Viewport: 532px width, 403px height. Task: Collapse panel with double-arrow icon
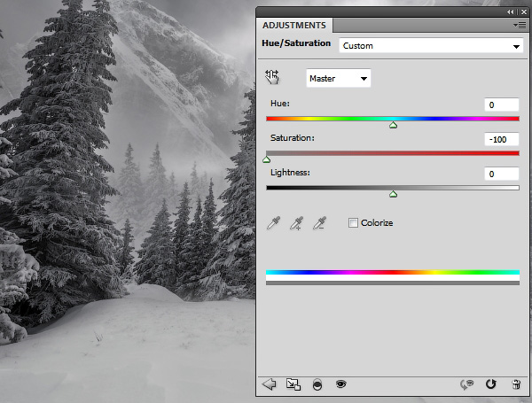[511, 12]
